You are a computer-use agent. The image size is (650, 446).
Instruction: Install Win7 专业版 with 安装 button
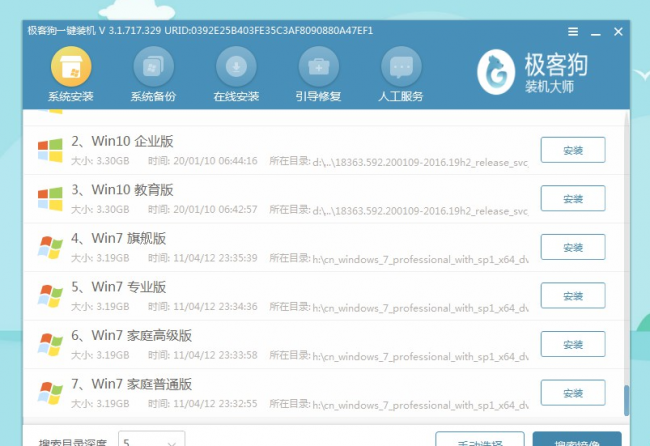click(x=573, y=296)
